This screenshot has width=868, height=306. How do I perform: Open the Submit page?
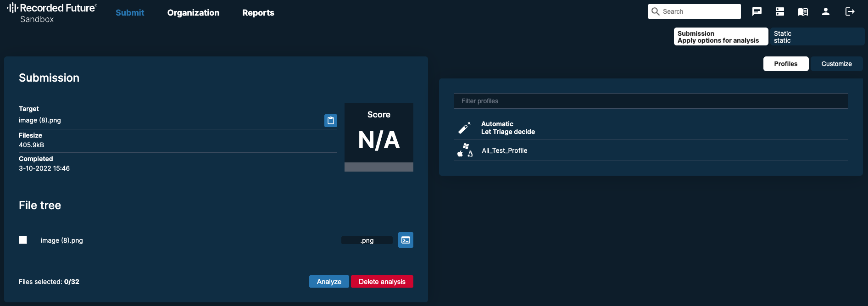click(130, 13)
